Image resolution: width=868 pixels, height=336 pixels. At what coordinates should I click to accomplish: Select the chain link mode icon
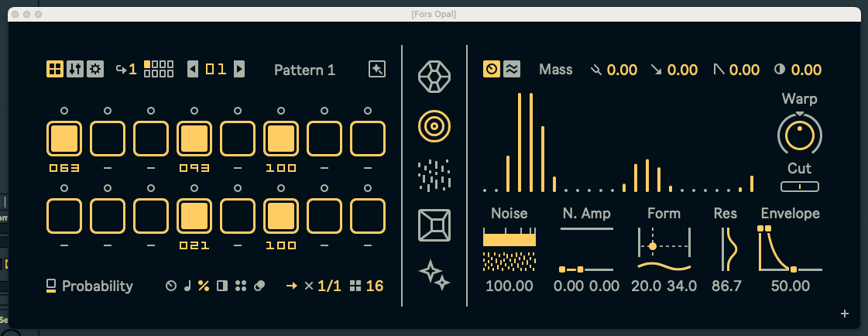[259, 286]
